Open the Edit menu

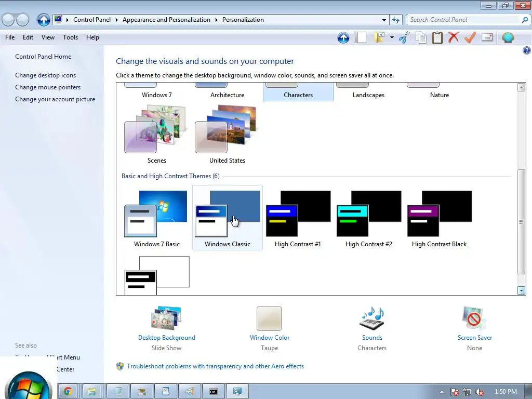28,37
